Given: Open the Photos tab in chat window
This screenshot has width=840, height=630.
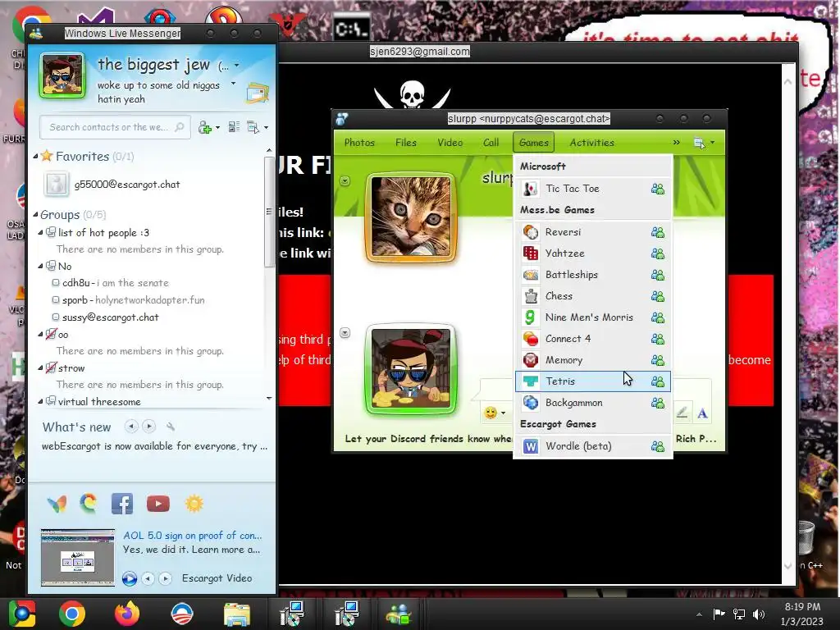Looking at the screenshot, I should coord(359,143).
